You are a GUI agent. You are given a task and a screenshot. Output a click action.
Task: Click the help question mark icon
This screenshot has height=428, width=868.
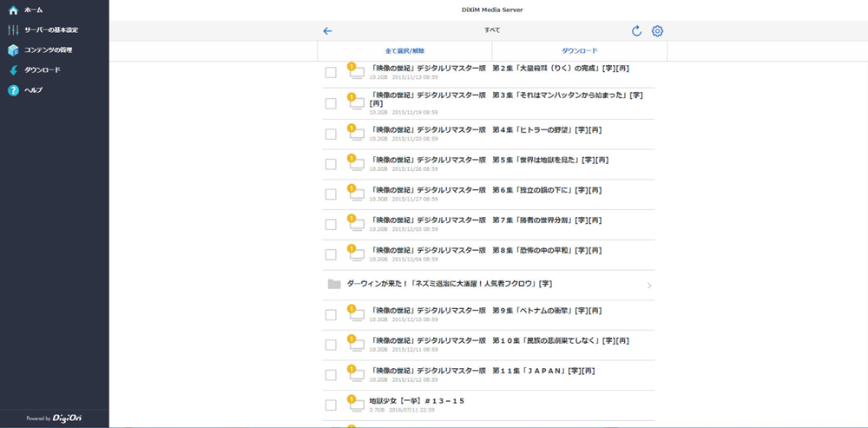(x=13, y=89)
